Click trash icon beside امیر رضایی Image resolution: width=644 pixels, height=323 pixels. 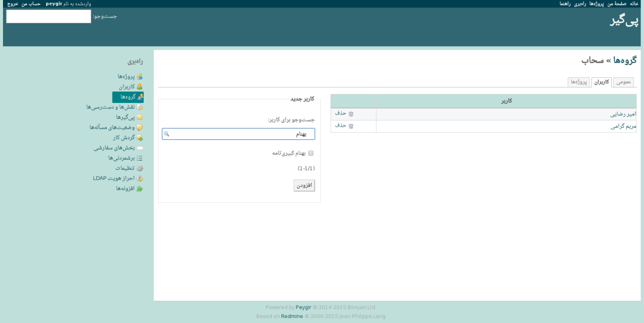[x=351, y=114]
